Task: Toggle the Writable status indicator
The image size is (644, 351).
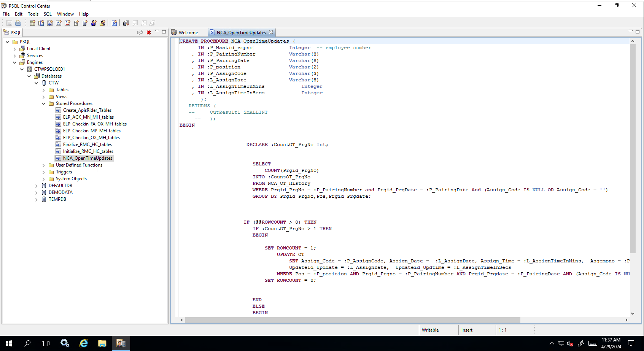Action: coord(430,330)
